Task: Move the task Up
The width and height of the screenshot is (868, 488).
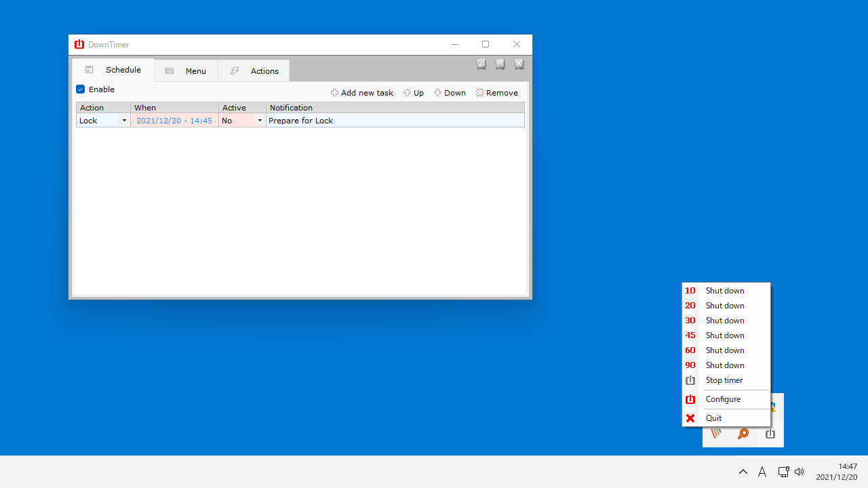Action: click(414, 93)
